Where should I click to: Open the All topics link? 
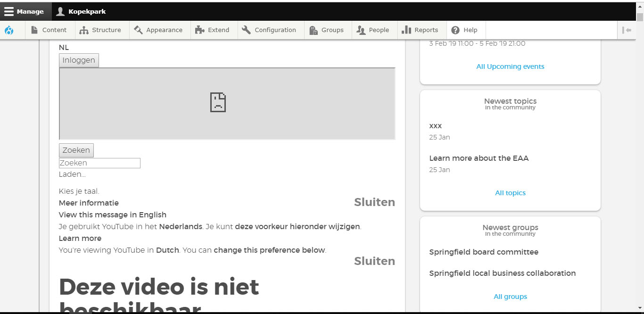point(510,192)
